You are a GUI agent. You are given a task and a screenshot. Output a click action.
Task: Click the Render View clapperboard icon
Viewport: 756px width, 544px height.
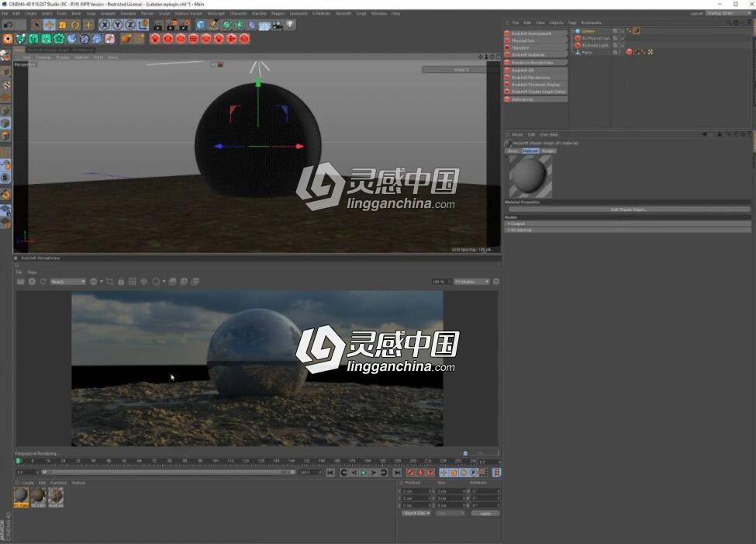pos(159,25)
